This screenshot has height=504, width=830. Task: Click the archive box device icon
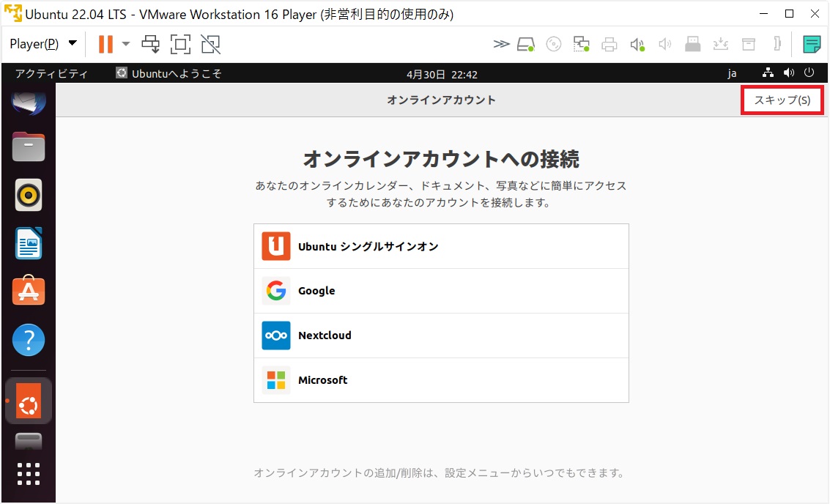[x=749, y=44]
